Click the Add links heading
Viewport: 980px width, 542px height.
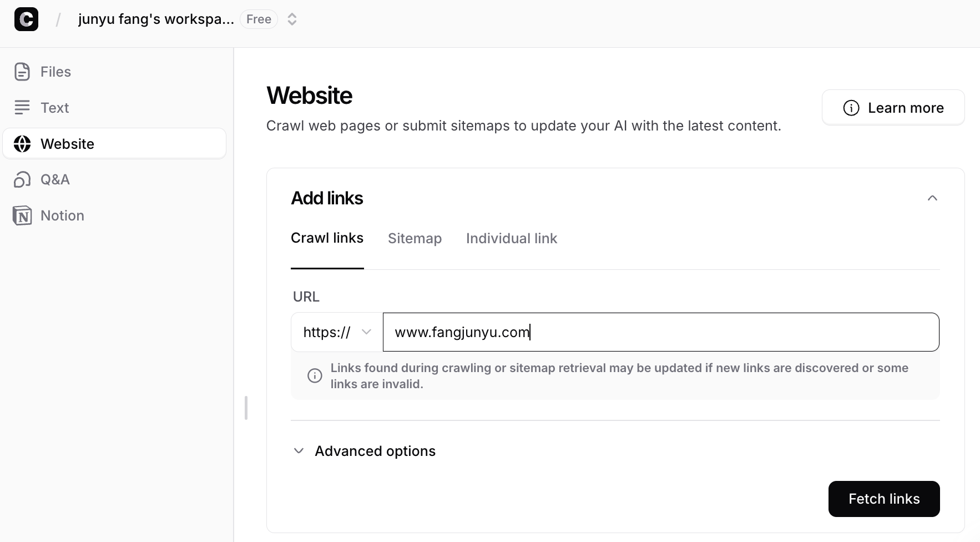click(327, 198)
